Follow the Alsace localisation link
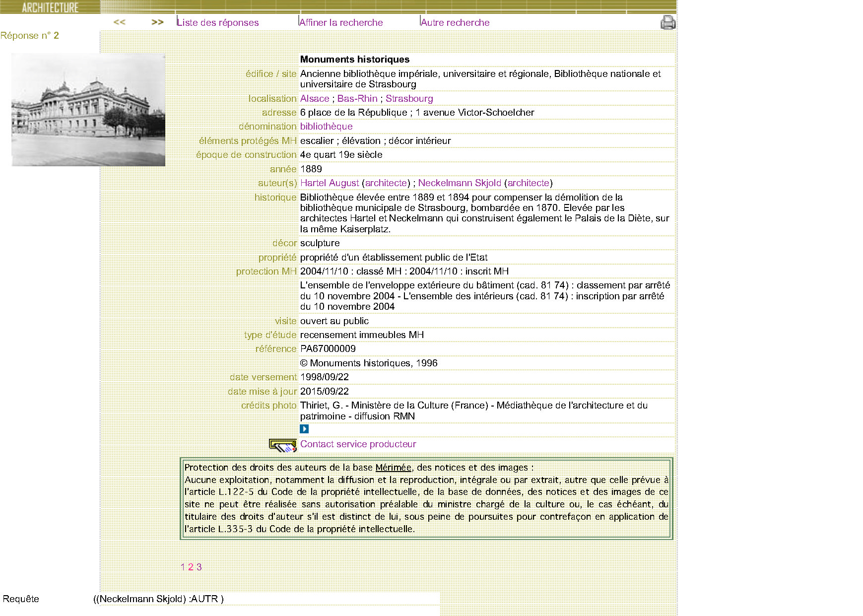Screen dimensions: 863x616 click(315, 99)
